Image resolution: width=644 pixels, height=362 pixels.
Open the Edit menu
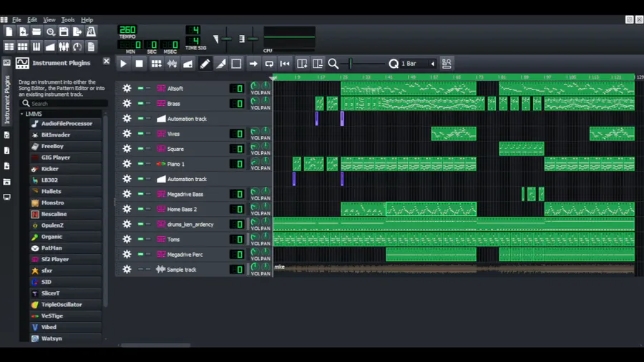click(x=32, y=20)
